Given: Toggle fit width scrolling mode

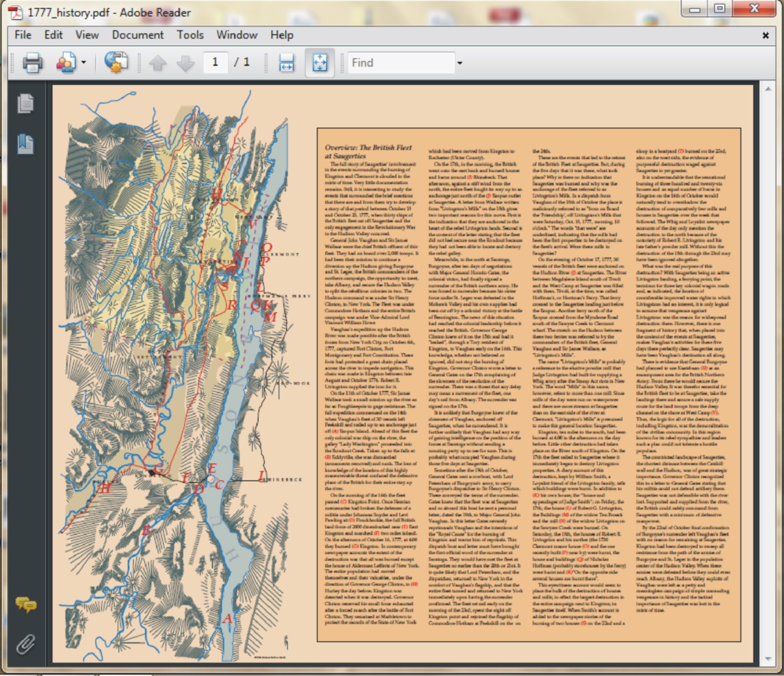Looking at the screenshot, I should point(287,63).
